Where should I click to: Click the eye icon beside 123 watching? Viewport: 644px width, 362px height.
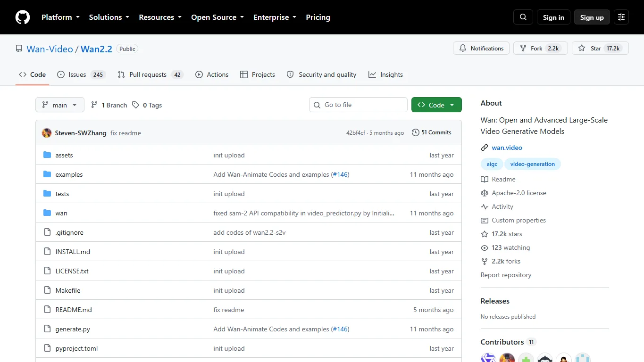point(485,247)
